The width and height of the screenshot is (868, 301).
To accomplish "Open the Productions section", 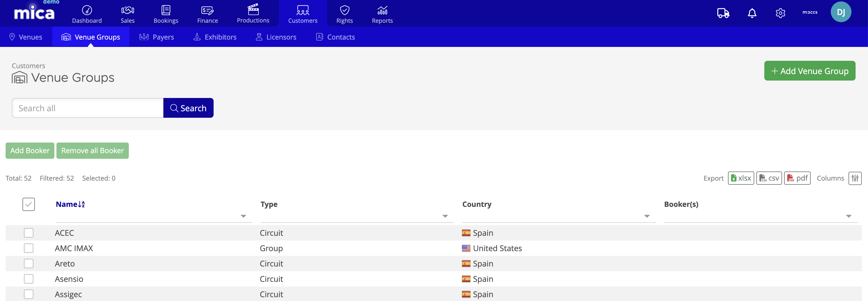I will (253, 14).
